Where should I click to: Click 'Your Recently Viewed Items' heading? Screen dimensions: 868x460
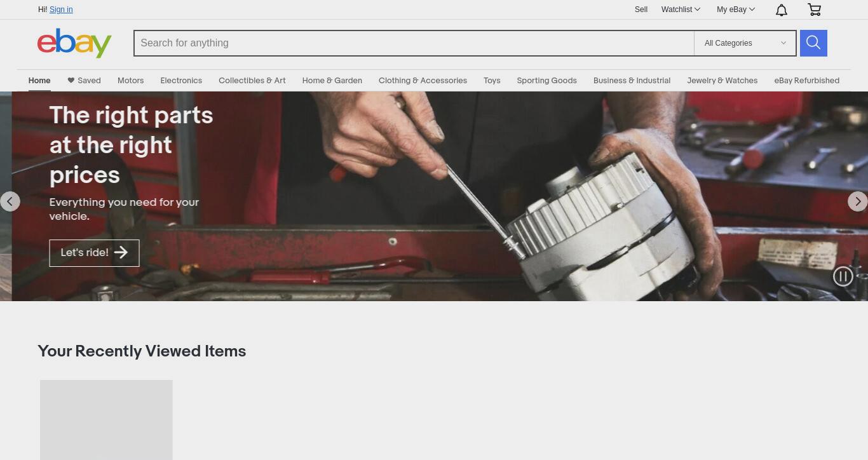click(142, 351)
